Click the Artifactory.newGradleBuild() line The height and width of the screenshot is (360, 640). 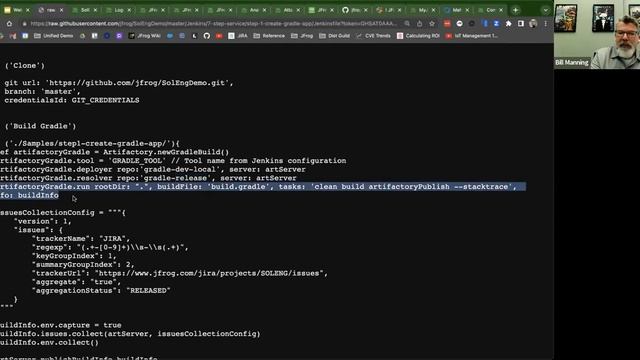115,152
